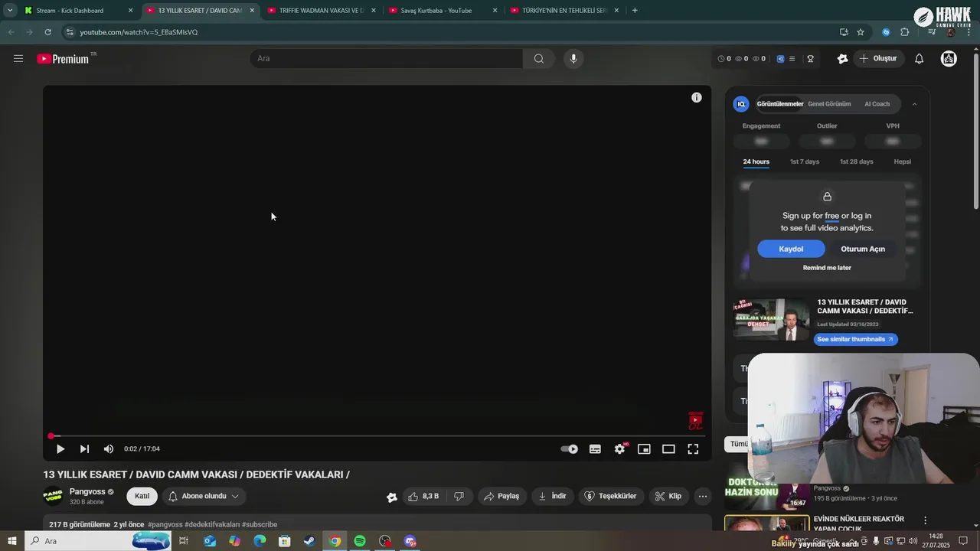Viewport: 980px width, 551px height.
Task: Click the blue vidIQ toolbar icon
Action: coord(780,59)
